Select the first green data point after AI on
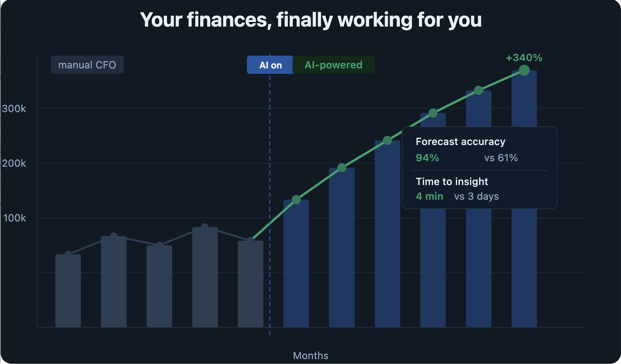This screenshot has height=364, width=621. tap(296, 200)
